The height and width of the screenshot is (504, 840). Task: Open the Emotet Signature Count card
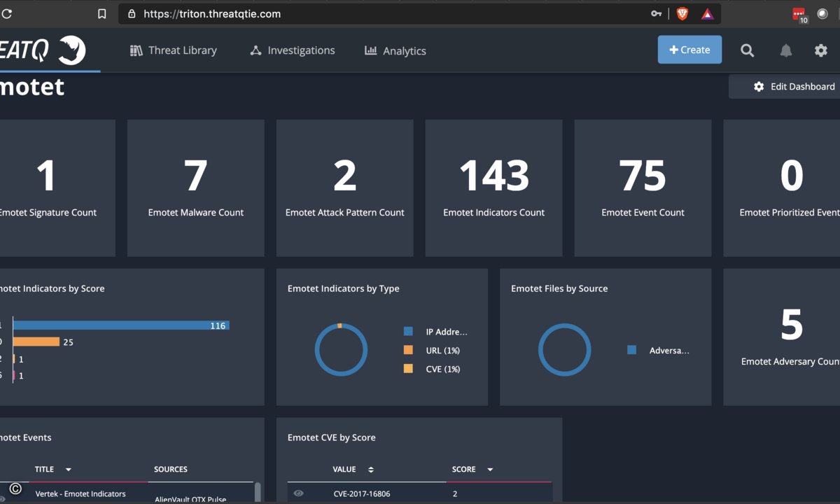tap(57, 188)
